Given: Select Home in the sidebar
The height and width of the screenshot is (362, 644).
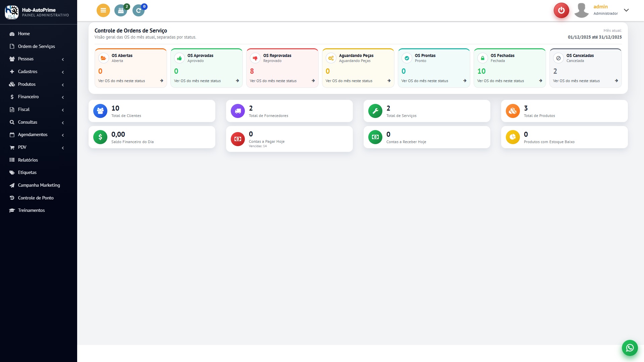Looking at the screenshot, I should tap(23, 34).
